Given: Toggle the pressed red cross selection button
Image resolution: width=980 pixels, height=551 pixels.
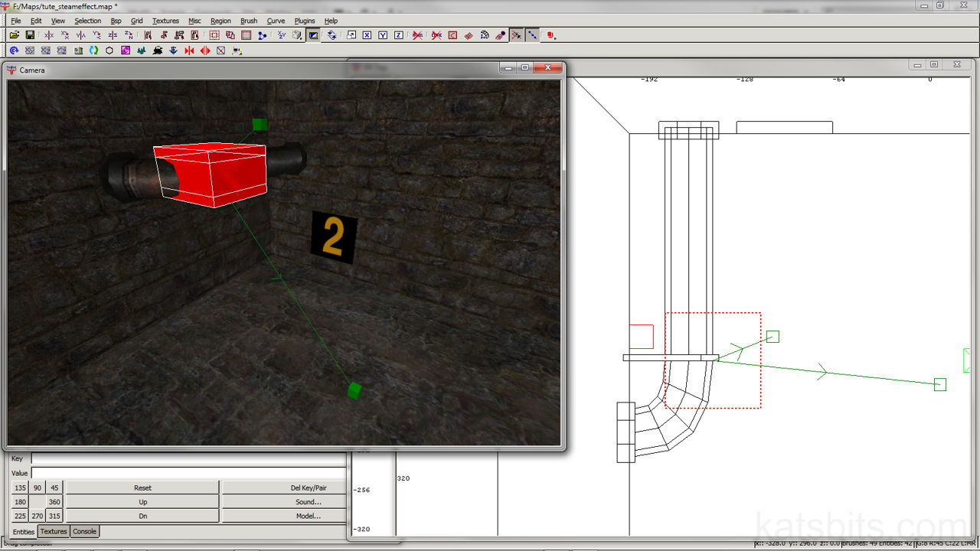Looking at the screenshot, I should click(x=517, y=35).
